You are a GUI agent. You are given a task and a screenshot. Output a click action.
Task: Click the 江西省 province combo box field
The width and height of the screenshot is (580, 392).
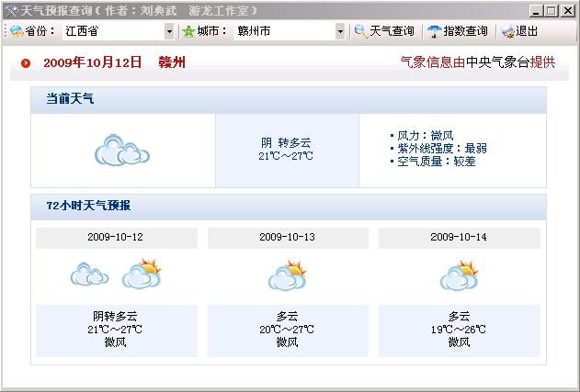coord(112,31)
